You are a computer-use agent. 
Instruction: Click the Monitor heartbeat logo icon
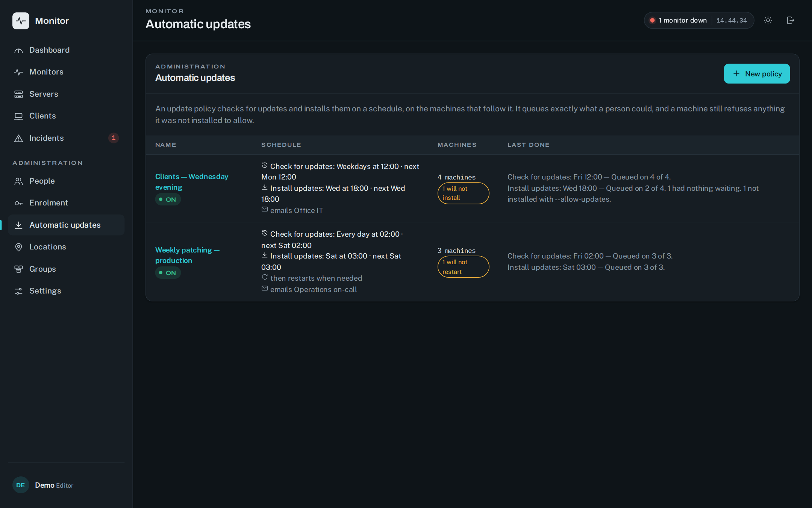click(x=21, y=21)
